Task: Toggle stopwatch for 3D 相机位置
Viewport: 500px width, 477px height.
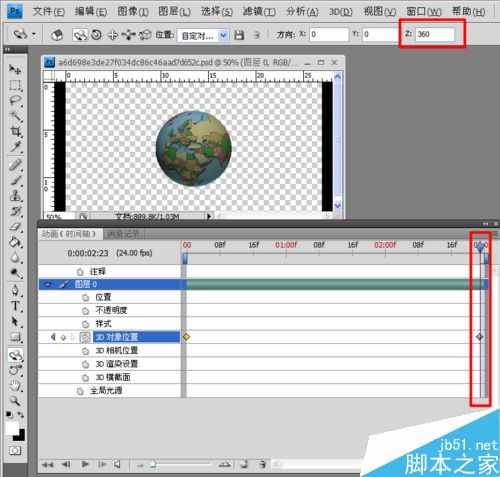Action: coord(85,351)
